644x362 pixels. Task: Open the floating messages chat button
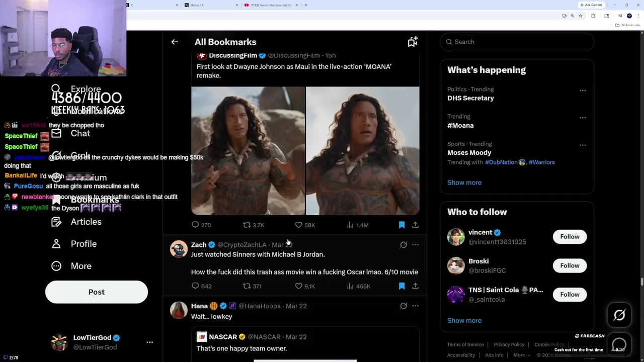[619, 345]
